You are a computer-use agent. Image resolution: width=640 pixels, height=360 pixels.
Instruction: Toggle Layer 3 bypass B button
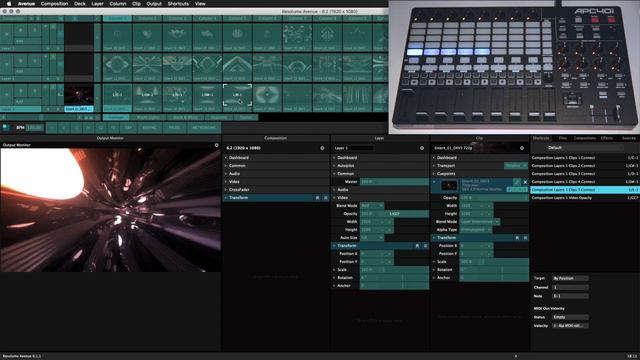click(x=21, y=29)
